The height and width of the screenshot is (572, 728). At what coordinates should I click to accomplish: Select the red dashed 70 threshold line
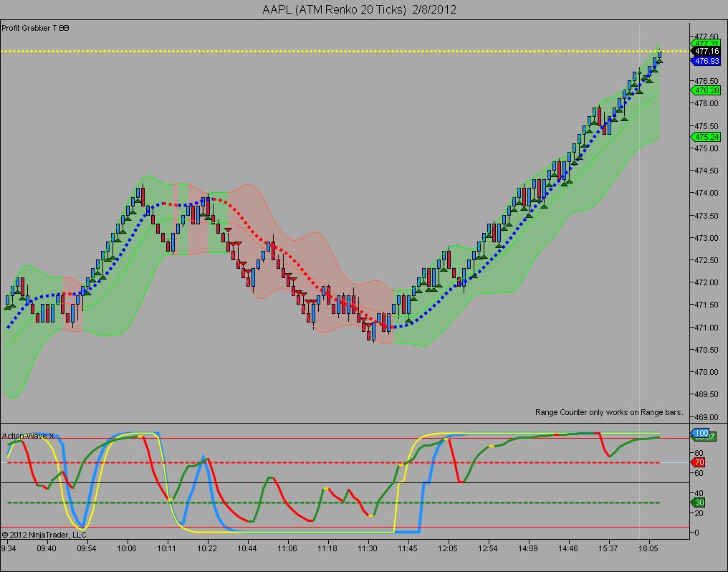[x=333, y=463]
